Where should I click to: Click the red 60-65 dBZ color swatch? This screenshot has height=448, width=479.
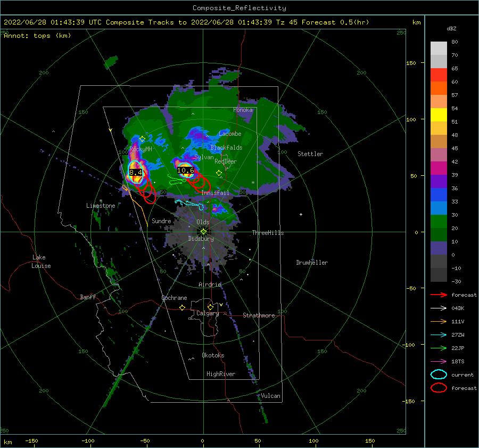439,75
